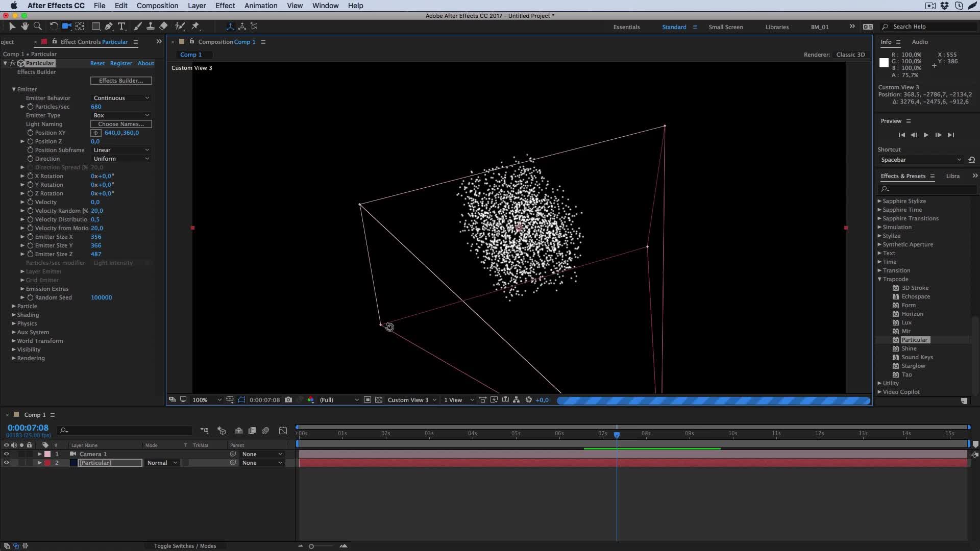Hide the Particular layer eye
This screenshot has width=980, height=551.
tap(7, 463)
